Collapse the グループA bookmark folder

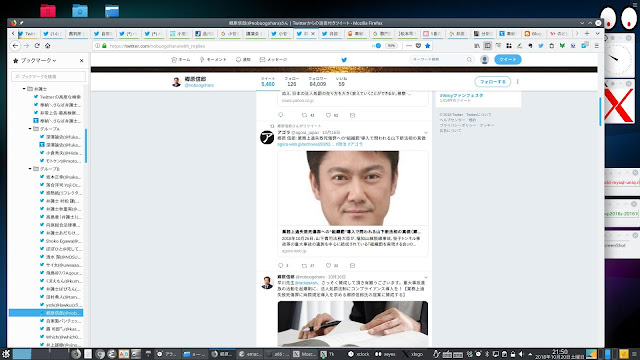(30, 129)
